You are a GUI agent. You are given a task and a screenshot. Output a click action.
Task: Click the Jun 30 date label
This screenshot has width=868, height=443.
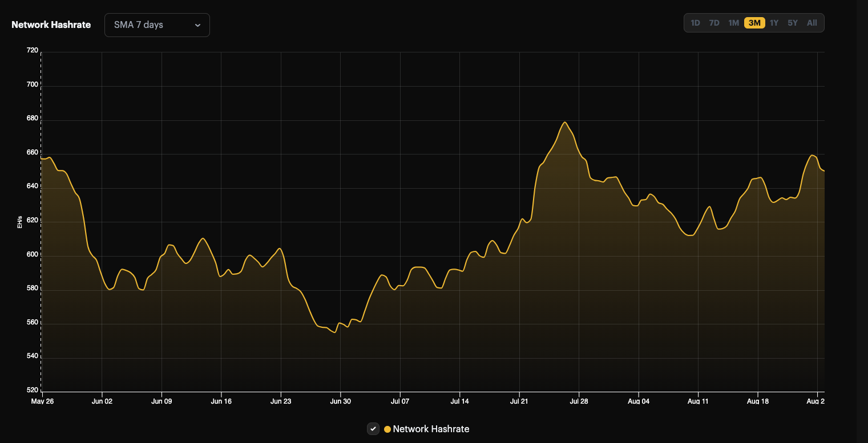point(340,401)
